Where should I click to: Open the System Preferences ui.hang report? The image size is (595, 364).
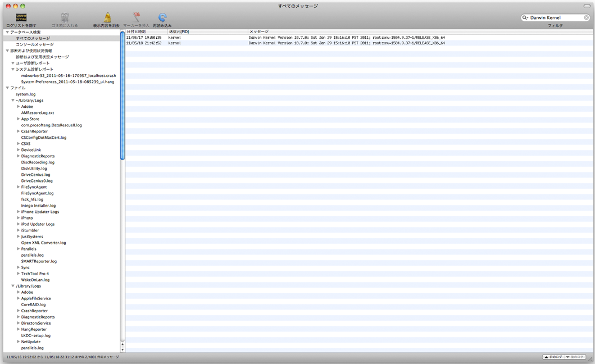(67, 81)
